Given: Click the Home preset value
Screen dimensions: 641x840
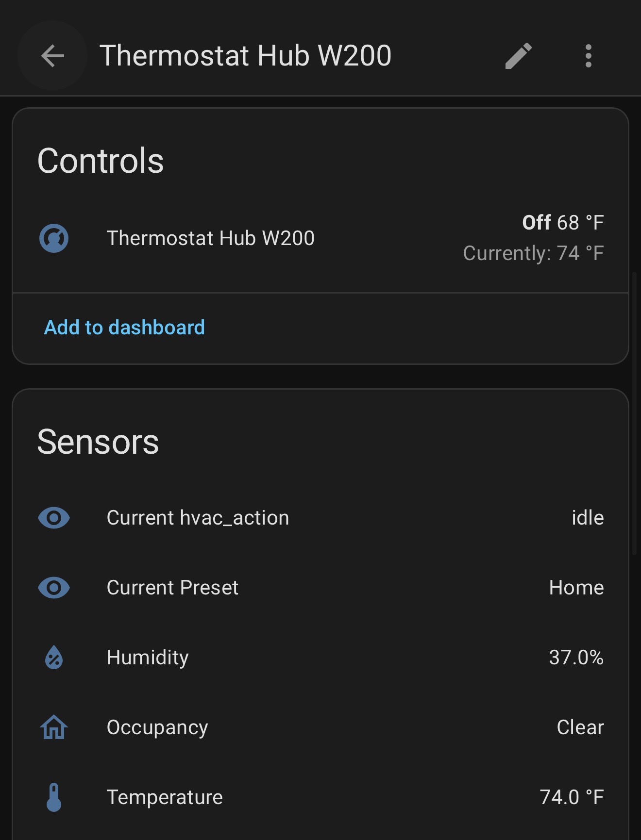Looking at the screenshot, I should point(576,588).
